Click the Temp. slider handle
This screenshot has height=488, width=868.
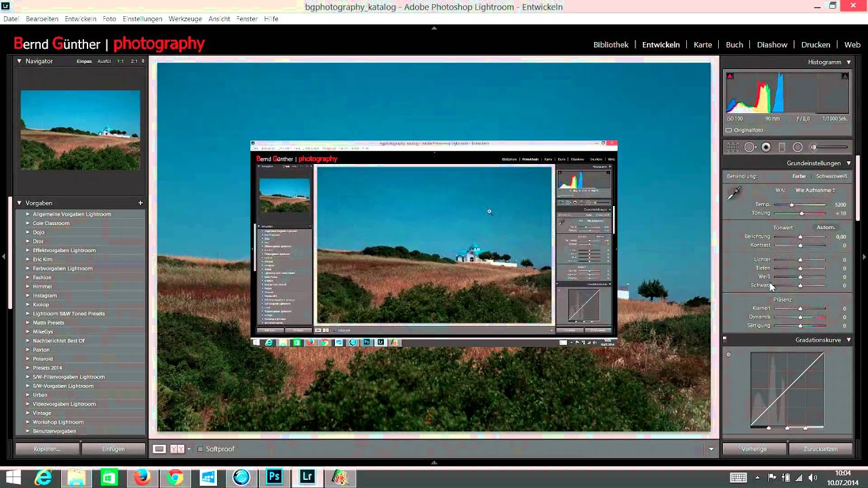pyautogui.click(x=792, y=205)
